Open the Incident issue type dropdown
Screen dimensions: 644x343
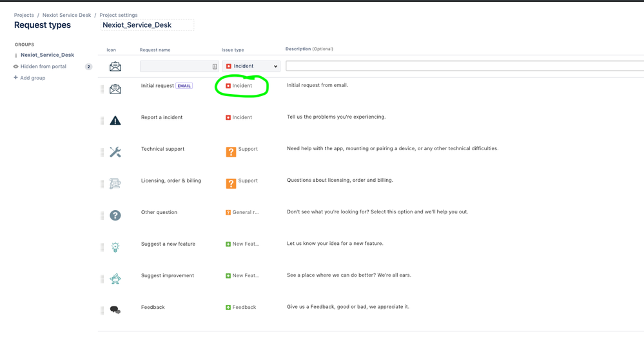251,66
